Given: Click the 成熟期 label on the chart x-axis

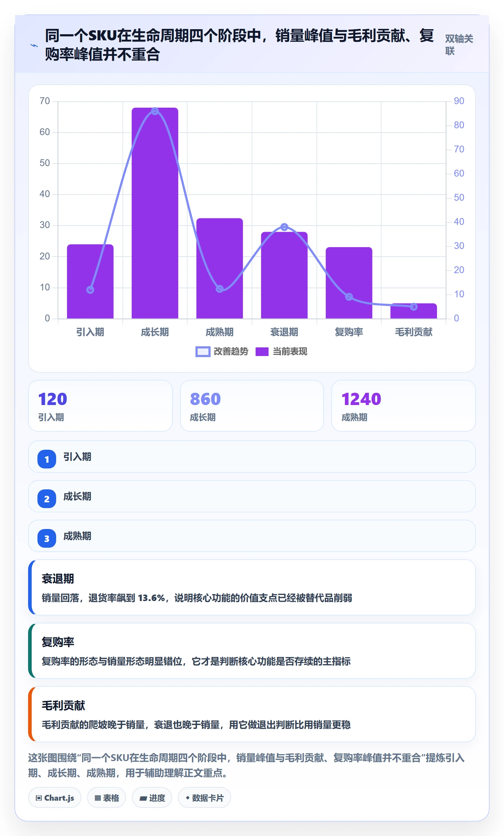Looking at the screenshot, I should point(220,332).
